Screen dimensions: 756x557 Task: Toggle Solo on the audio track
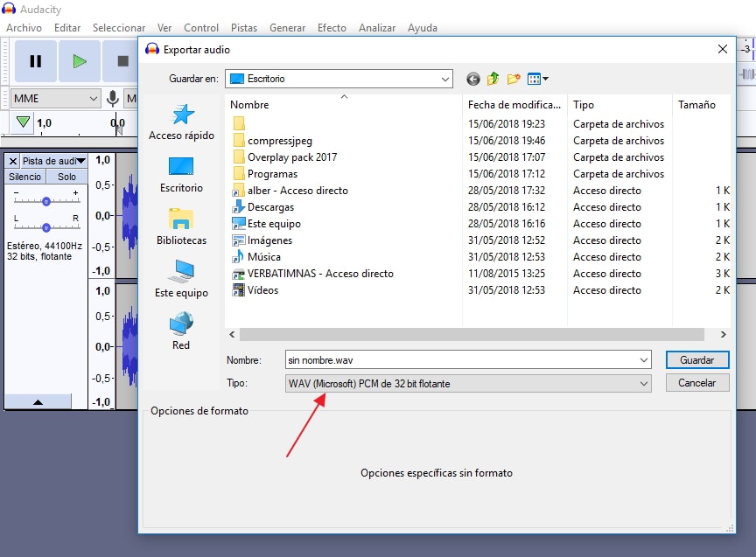67,177
